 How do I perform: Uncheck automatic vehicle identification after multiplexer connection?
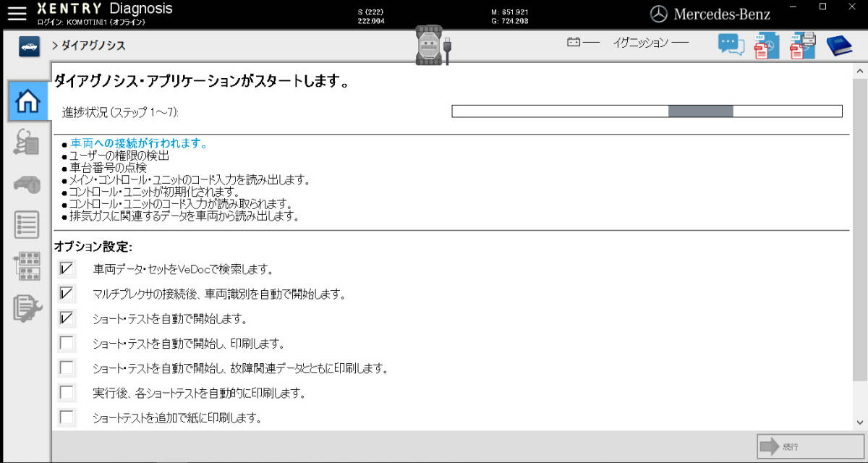[67, 294]
